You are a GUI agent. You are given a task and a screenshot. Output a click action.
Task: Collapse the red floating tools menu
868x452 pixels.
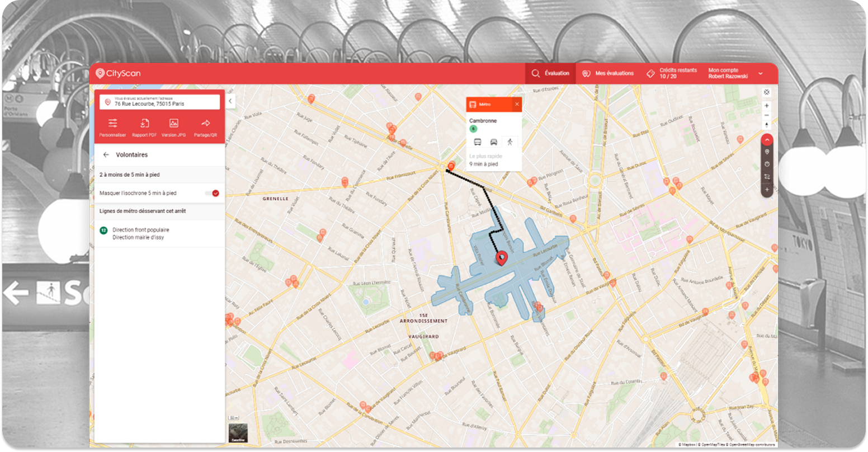(x=766, y=140)
